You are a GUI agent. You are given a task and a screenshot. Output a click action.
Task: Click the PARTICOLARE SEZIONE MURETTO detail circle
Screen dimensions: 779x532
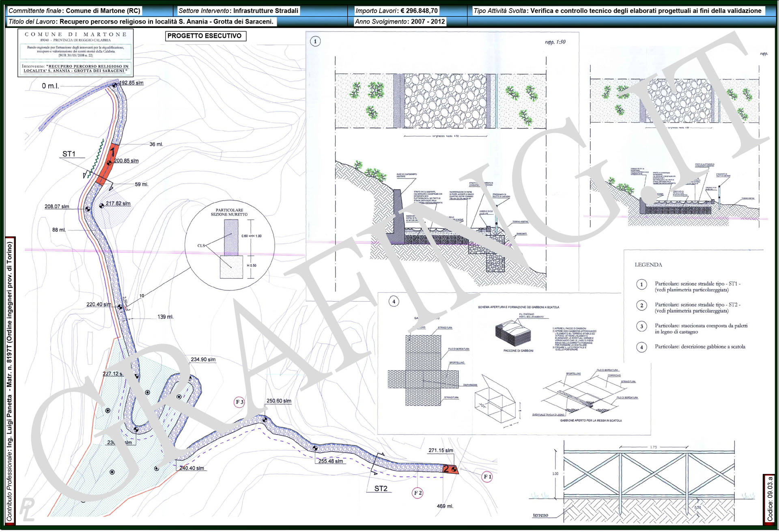[x=230, y=246]
